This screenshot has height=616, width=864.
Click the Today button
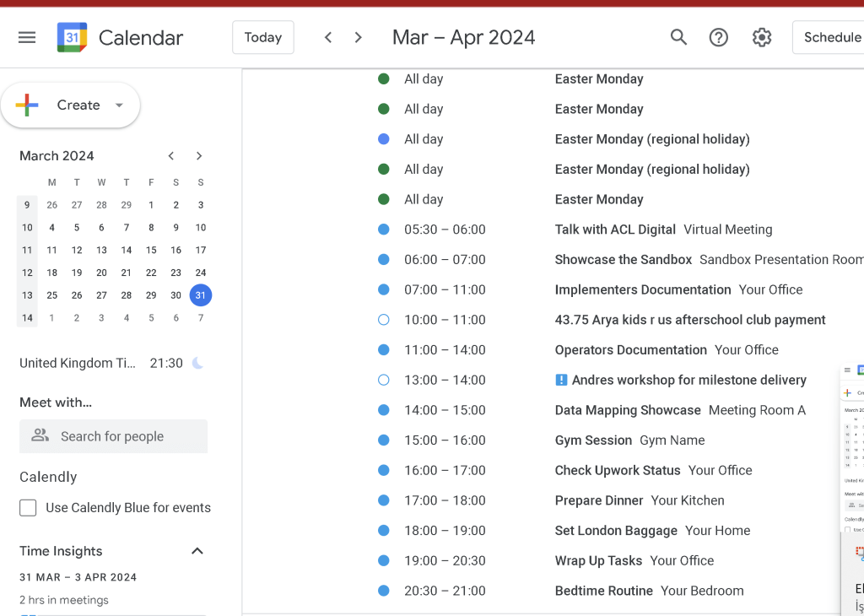[263, 37]
